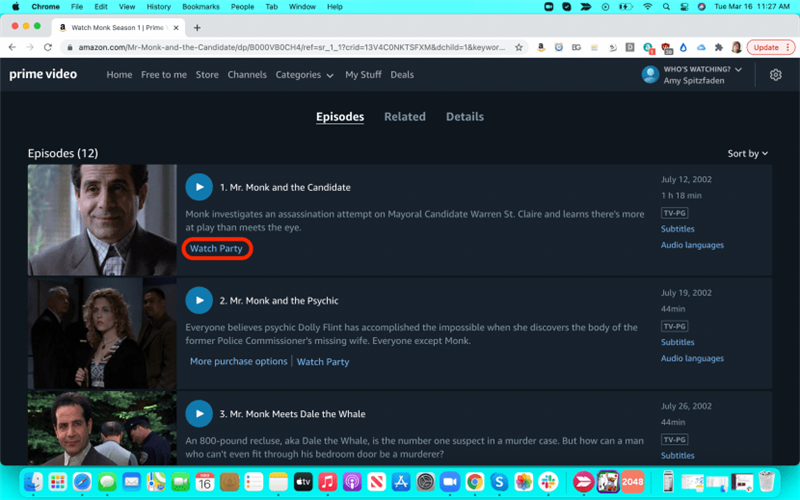Click the Prime Video logo
This screenshot has width=800, height=500.
pyautogui.click(x=48, y=75)
